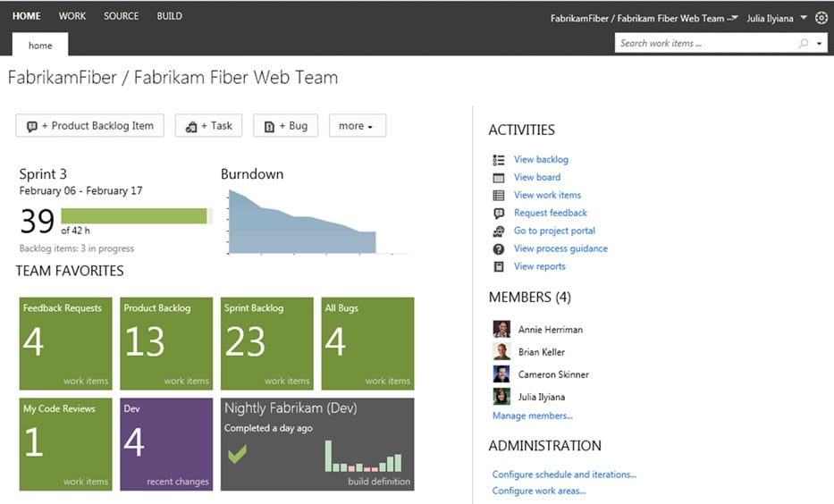This screenshot has height=504, width=834.
Task: Open the Product Backlog tile
Action: (x=166, y=343)
